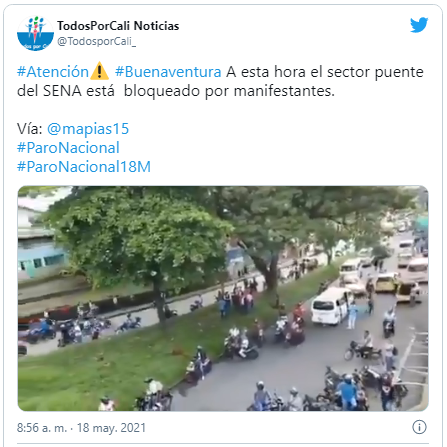Click the large green tree in video
Image resolution: width=447 pixels, height=447 pixels.
point(140,243)
